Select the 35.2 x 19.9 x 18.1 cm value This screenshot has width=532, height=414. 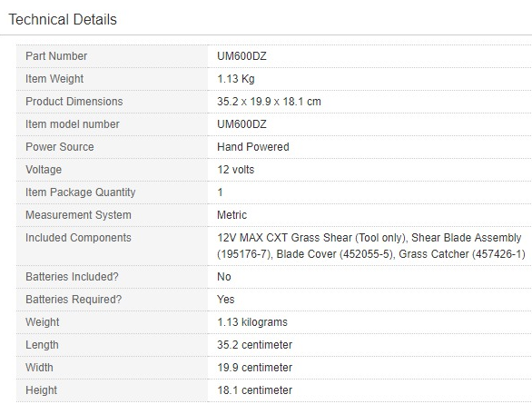(269, 102)
